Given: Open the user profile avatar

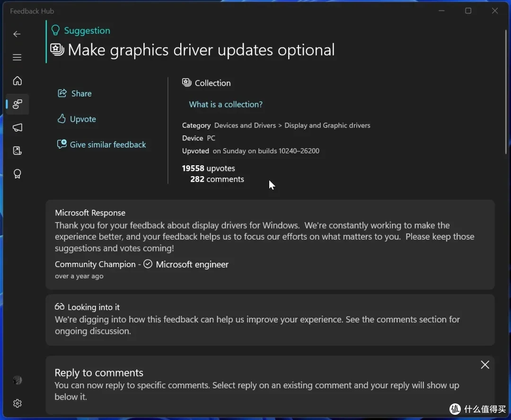Looking at the screenshot, I should pos(18,380).
